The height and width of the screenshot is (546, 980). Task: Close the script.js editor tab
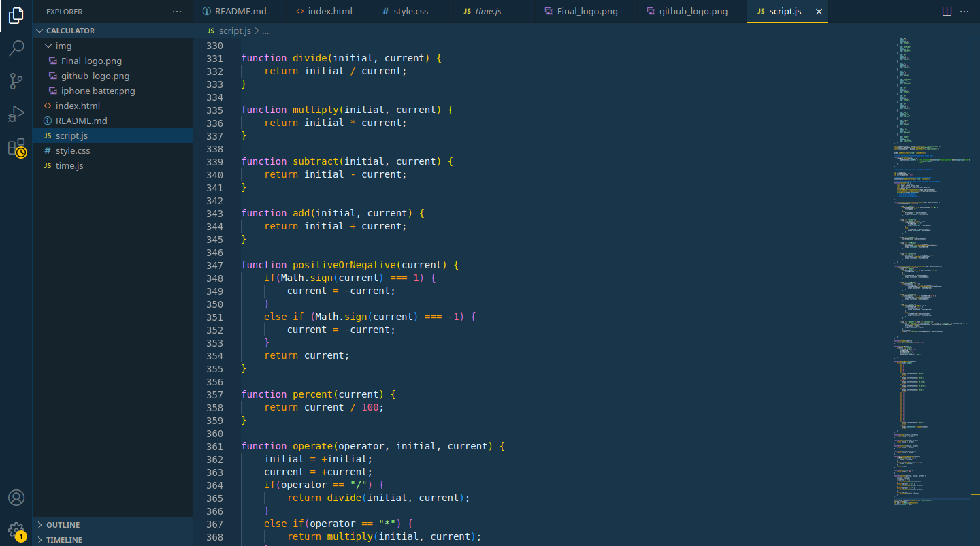819,12
